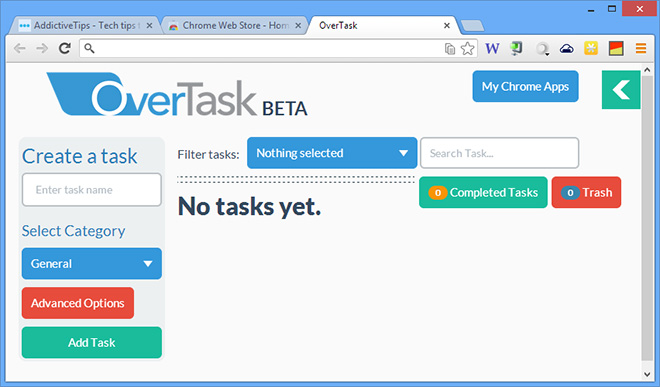Maximize the Chrome window
This screenshot has height=387, width=660.
pos(612,9)
